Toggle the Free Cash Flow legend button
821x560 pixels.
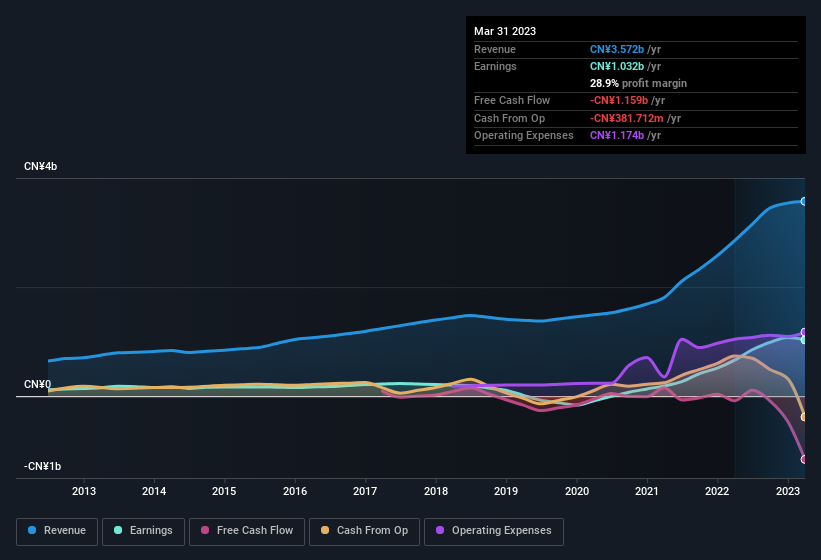[247, 531]
